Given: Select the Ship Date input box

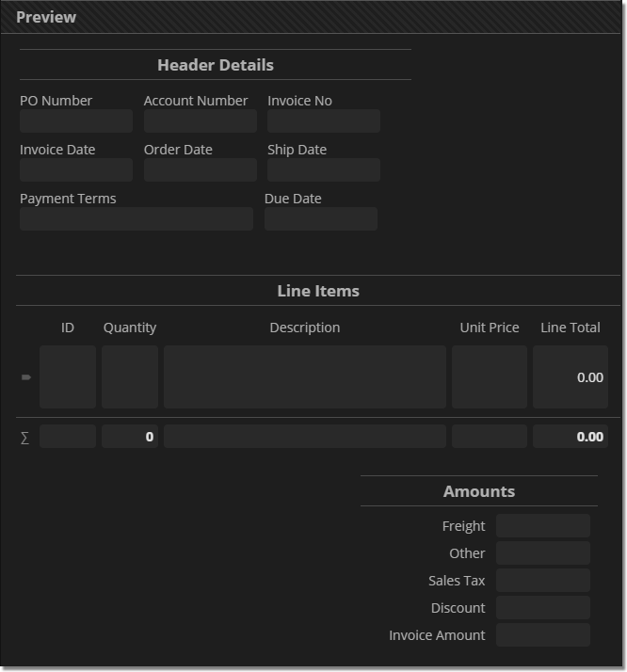Looking at the screenshot, I should click(324, 170).
